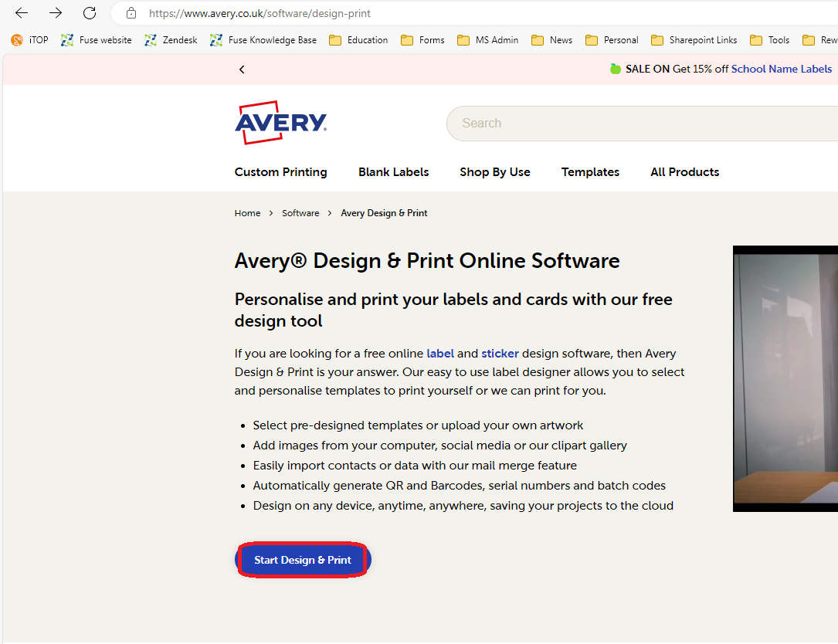
Task: Expand the News bookmarks folder
Action: click(552, 40)
